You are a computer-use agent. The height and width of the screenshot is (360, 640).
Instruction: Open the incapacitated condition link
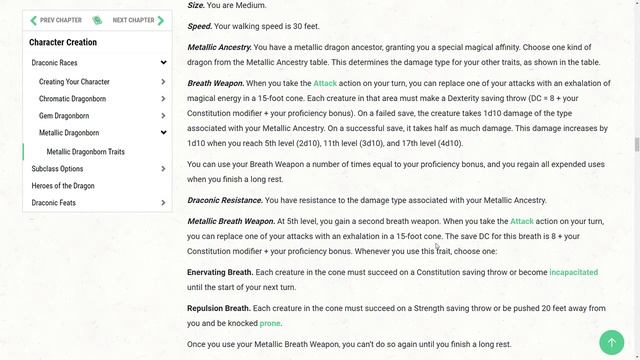click(573, 272)
